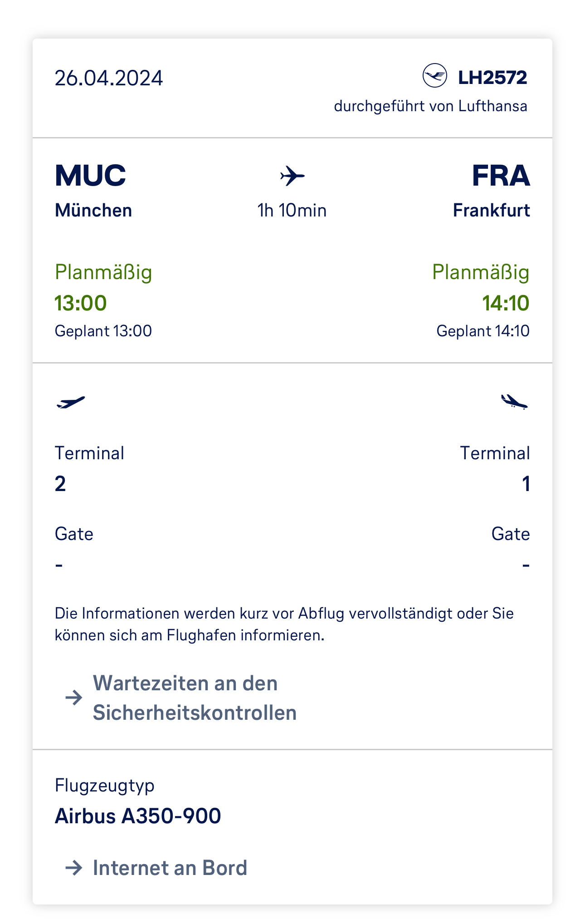Click the München city name
This screenshot has height=924, width=585.
(x=93, y=211)
